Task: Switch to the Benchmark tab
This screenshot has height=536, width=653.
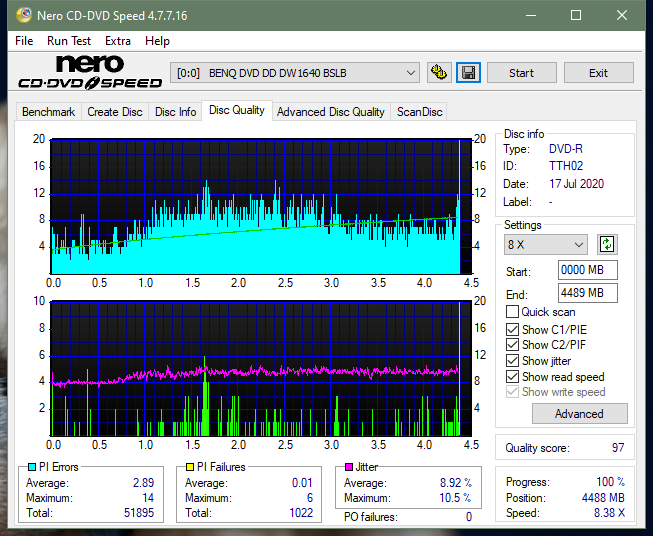Action: (x=48, y=112)
